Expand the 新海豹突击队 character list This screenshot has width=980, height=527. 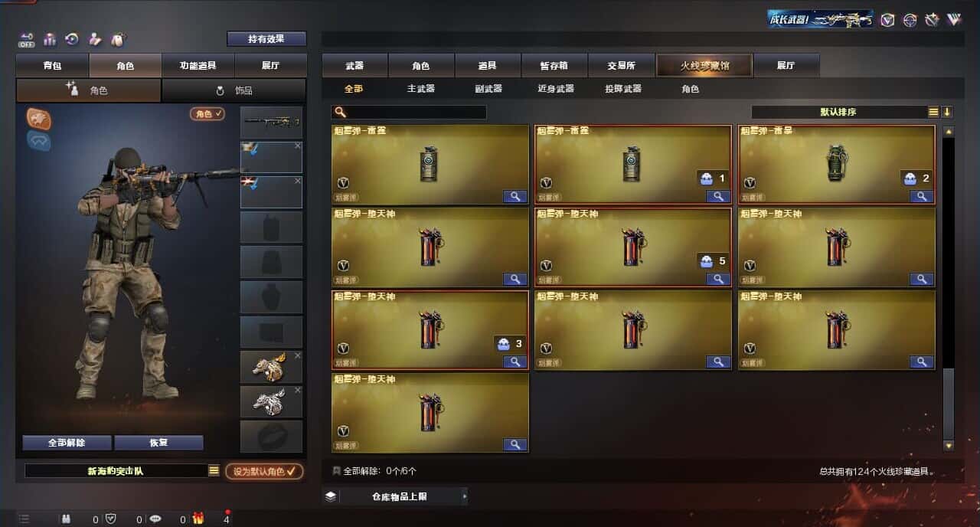[x=214, y=471]
